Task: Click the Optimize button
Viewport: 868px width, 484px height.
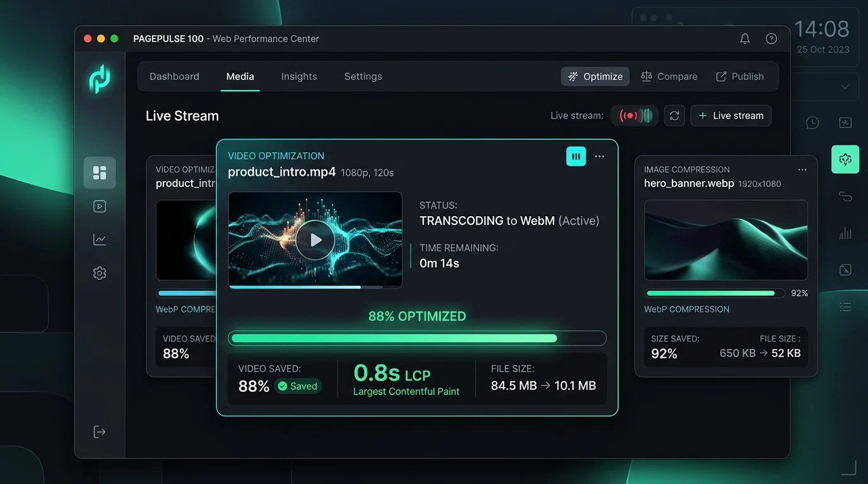Action: pos(595,76)
